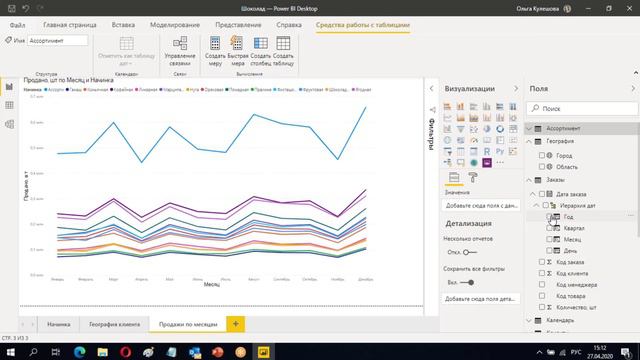
Task: Select the area chart visualization
Action: 460,118
